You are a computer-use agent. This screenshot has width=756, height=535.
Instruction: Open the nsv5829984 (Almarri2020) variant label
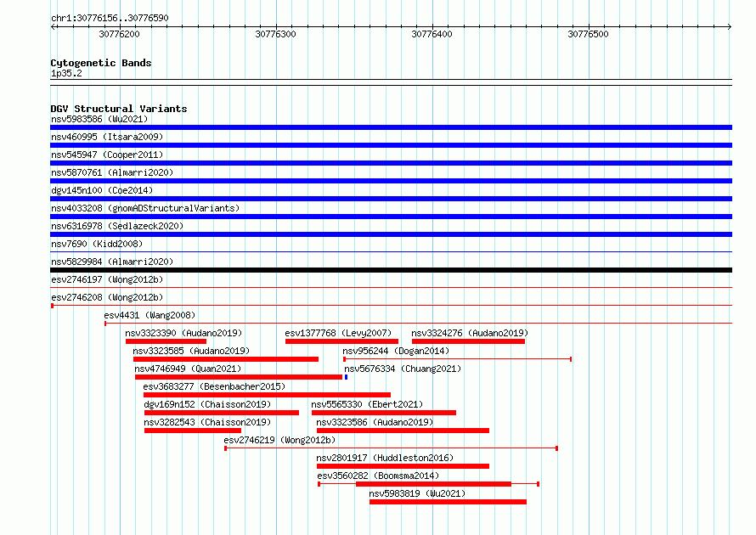point(112,262)
